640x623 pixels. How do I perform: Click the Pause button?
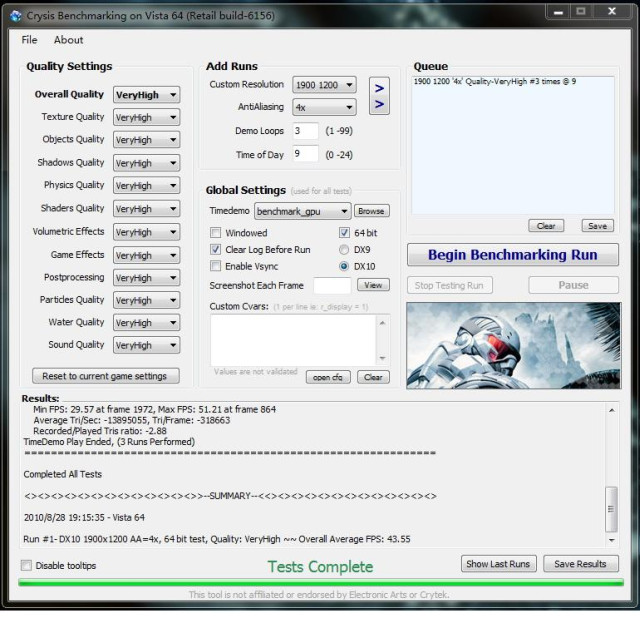click(573, 285)
